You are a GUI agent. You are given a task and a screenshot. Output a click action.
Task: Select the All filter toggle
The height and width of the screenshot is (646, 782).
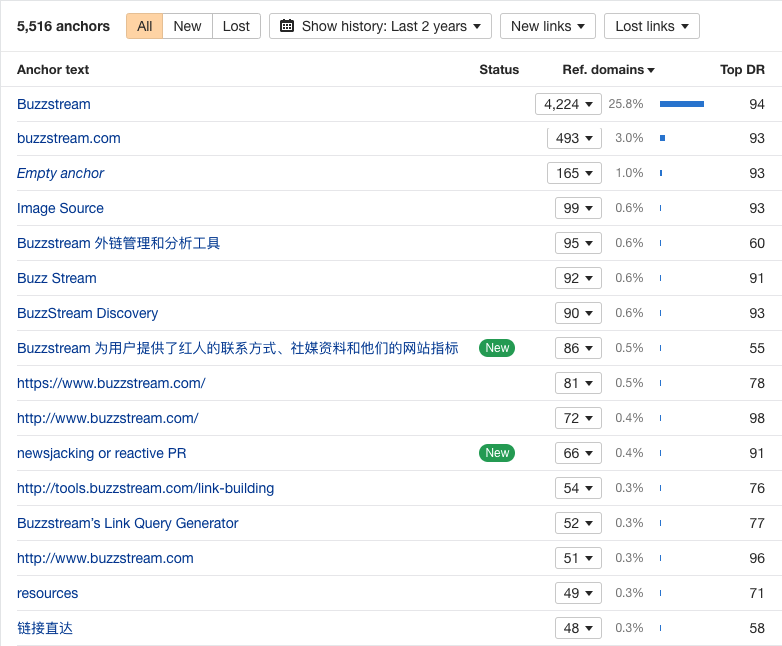pos(145,26)
